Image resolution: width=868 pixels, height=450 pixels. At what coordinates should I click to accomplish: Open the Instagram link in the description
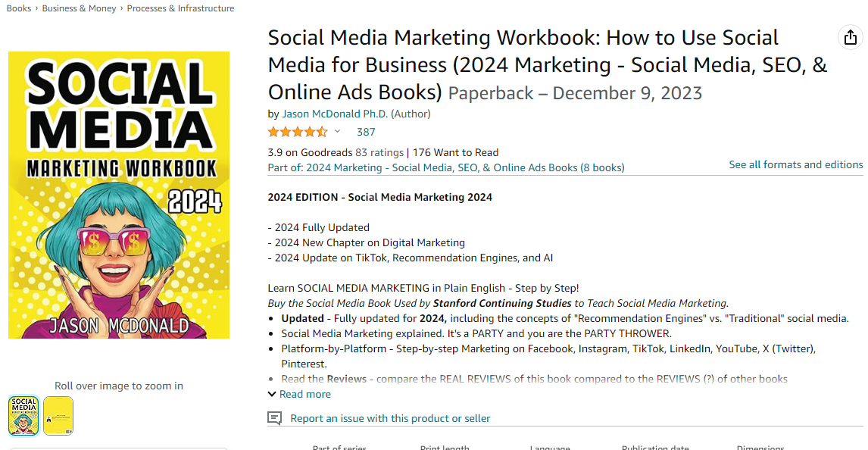pos(603,348)
